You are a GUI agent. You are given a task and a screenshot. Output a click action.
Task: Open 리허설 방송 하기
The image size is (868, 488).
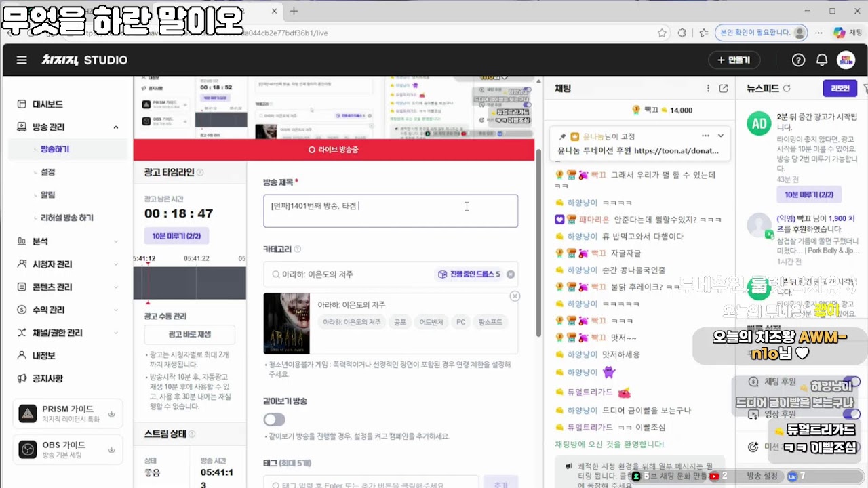point(66,218)
